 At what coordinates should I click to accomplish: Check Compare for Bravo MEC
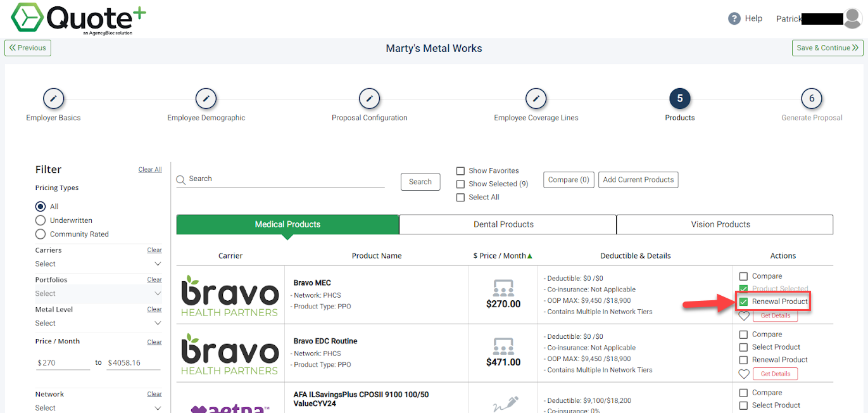(743, 276)
